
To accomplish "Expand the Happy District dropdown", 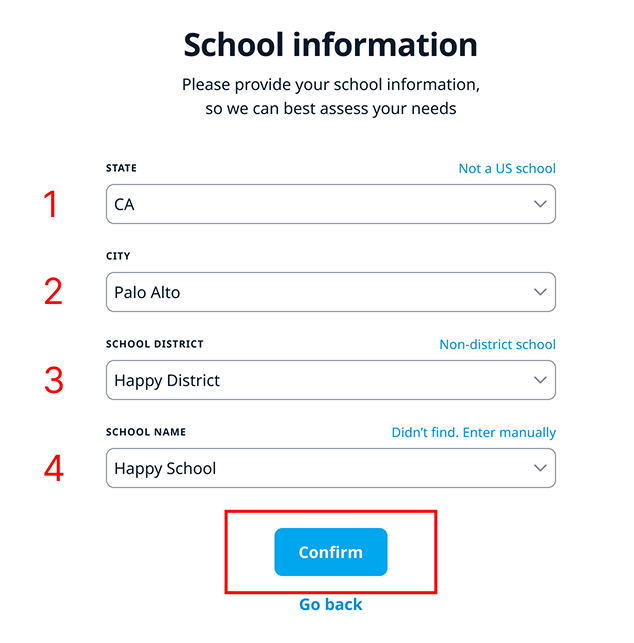I will pos(320,380).
